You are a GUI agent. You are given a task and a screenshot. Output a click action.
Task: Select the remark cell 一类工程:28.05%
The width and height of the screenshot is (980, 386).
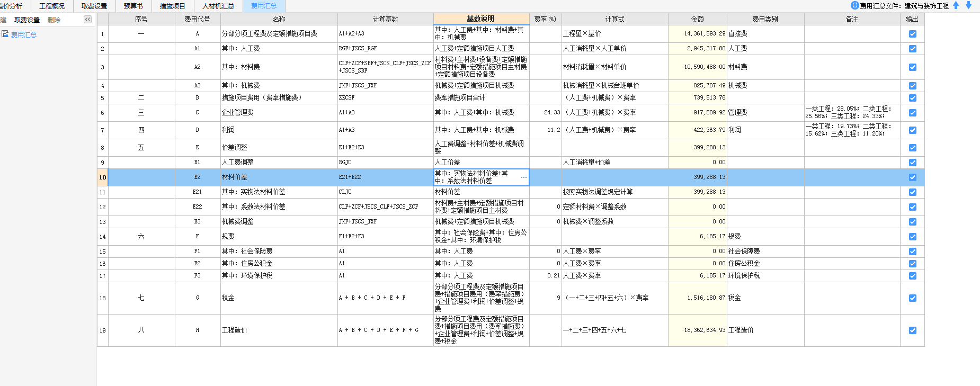pos(852,113)
